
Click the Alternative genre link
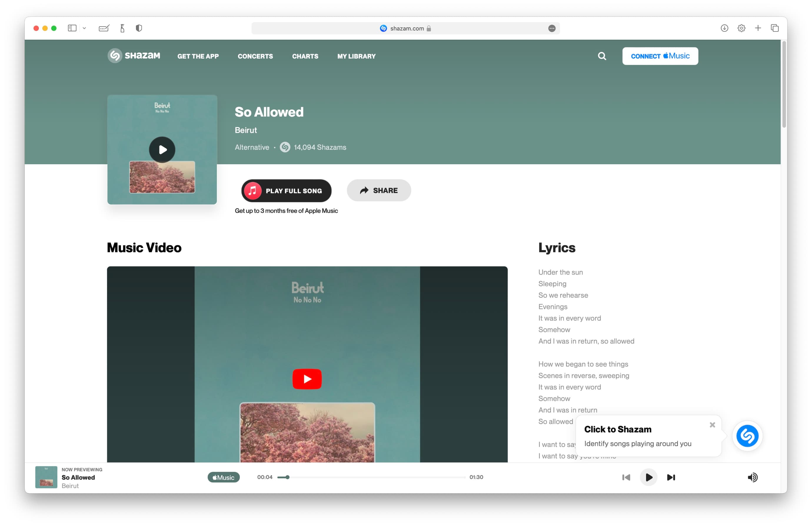point(252,147)
